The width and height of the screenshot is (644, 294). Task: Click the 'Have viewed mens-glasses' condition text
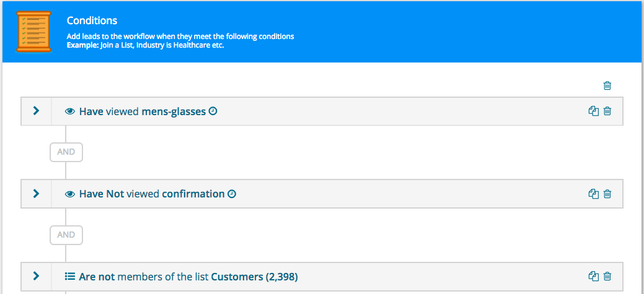[143, 112]
